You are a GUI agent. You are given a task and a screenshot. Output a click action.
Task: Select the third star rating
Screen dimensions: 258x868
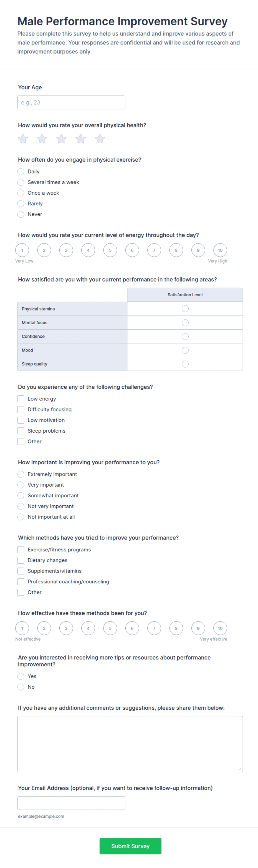(61, 139)
